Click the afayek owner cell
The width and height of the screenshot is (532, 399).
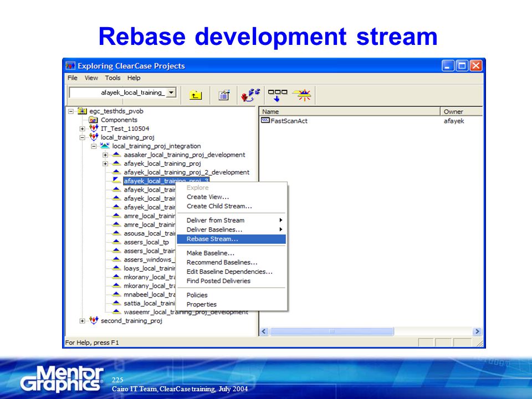click(454, 120)
